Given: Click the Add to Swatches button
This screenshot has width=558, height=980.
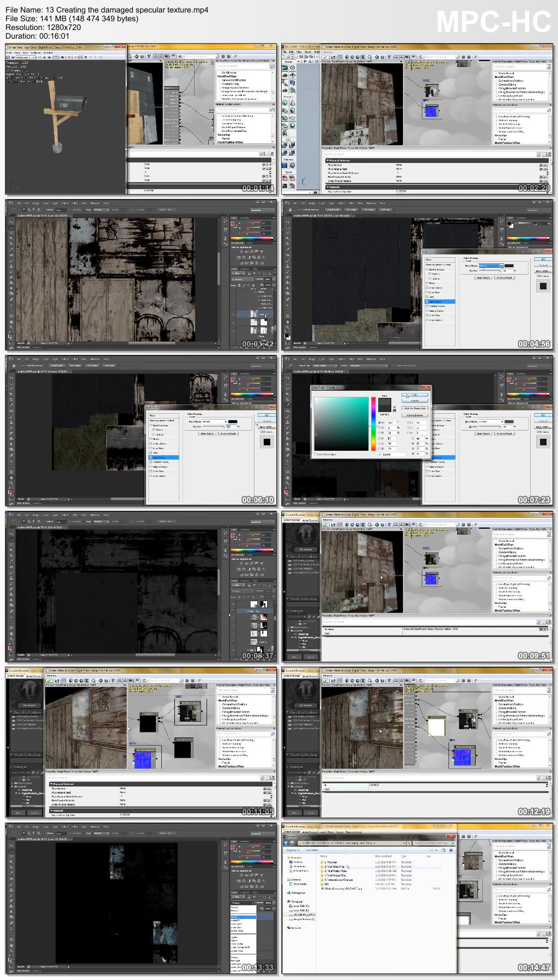Looking at the screenshot, I should (415, 408).
